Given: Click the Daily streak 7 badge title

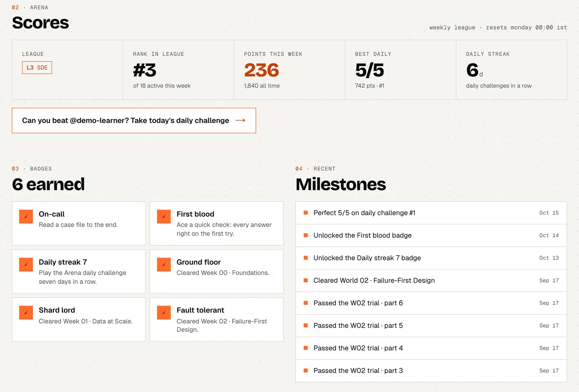Looking at the screenshot, I should click(63, 262).
